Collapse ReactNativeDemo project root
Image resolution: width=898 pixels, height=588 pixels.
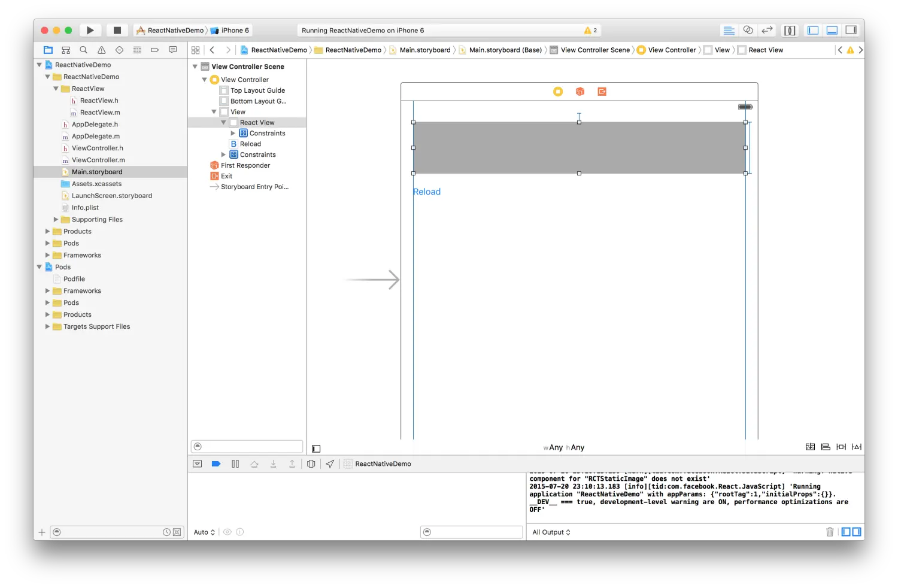click(40, 65)
